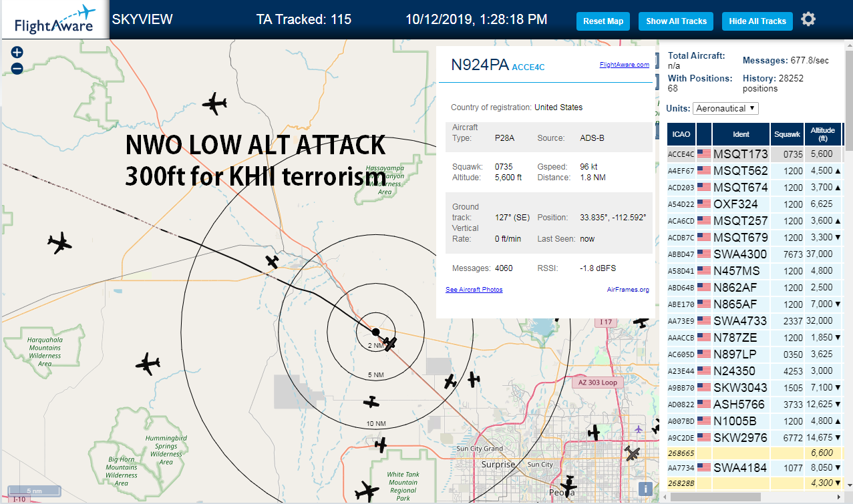Click the scroll-down arrow at the page's right edge
853x504 pixels.
848,486
